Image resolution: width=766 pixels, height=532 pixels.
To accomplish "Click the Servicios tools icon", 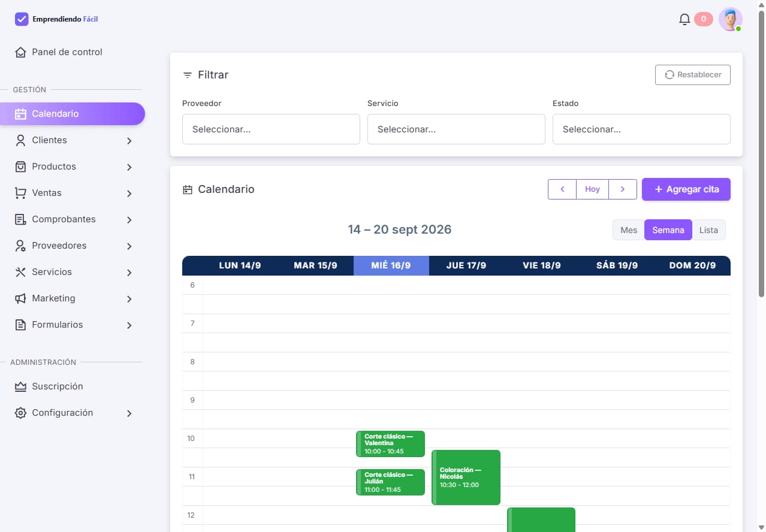I will (21, 272).
